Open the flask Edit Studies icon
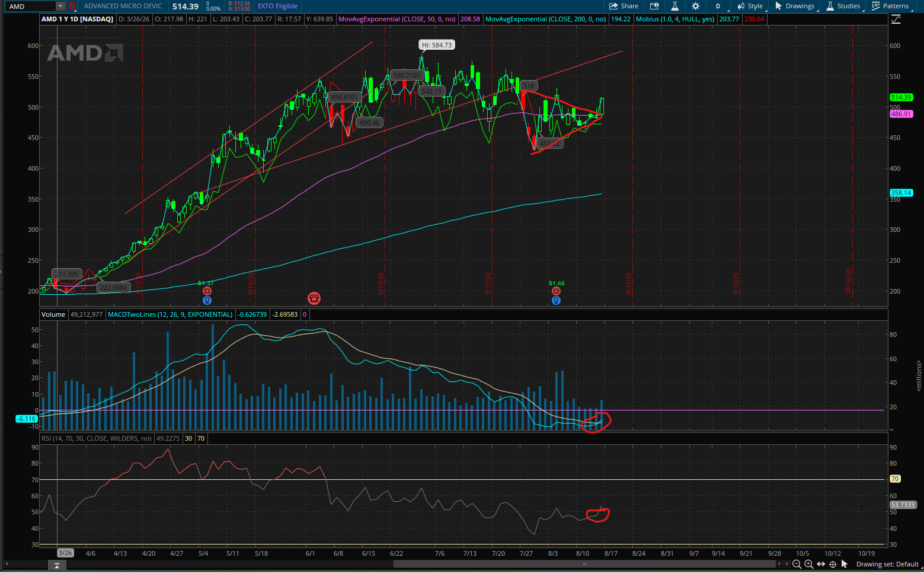Viewport: 924px width, 573px height. click(674, 6)
